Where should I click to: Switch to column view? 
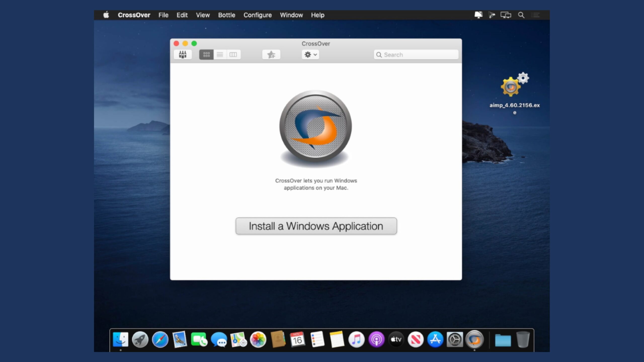point(233,55)
